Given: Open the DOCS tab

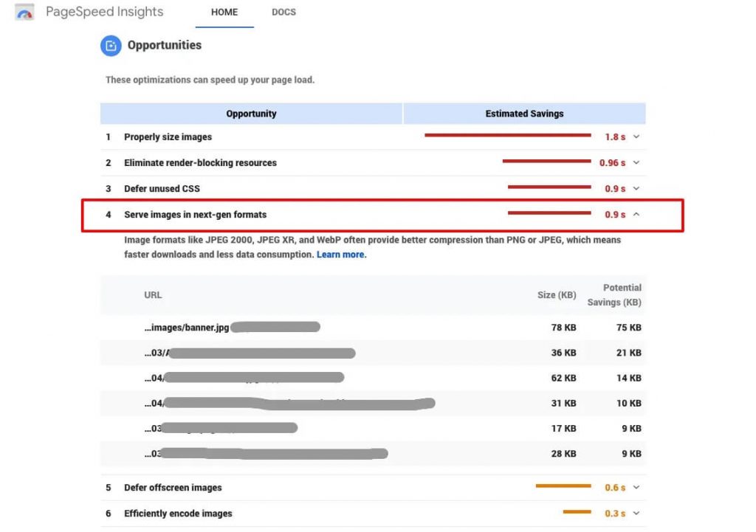Looking at the screenshot, I should pyautogui.click(x=283, y=13).
